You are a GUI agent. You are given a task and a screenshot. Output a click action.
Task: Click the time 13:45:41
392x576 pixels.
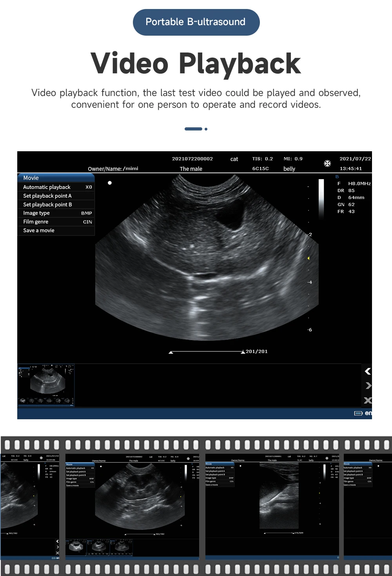(x=351, y=168)
